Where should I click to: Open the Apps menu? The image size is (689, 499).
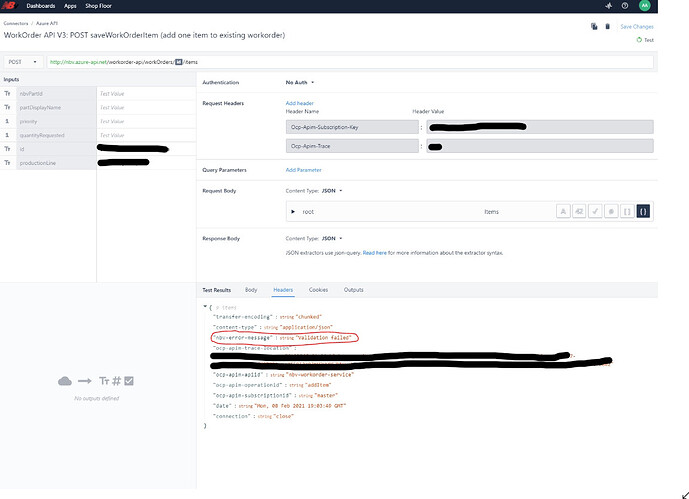(x=70, y=6)
